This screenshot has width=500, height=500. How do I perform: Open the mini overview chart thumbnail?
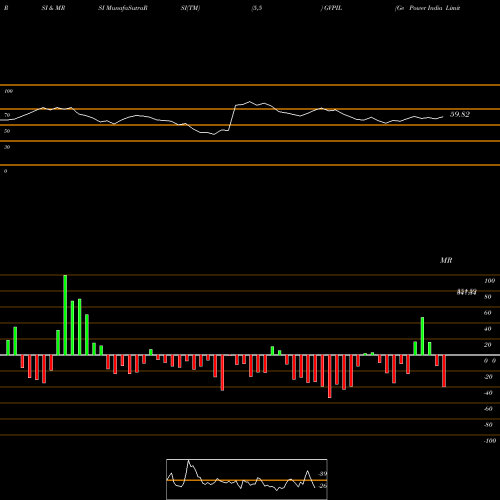247,479
